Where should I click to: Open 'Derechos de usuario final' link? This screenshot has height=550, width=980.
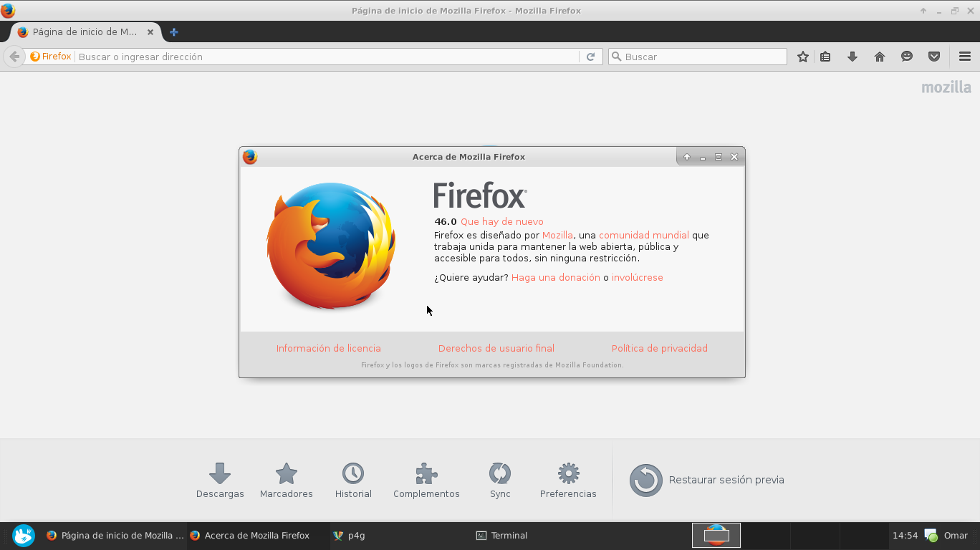(496, 349)
